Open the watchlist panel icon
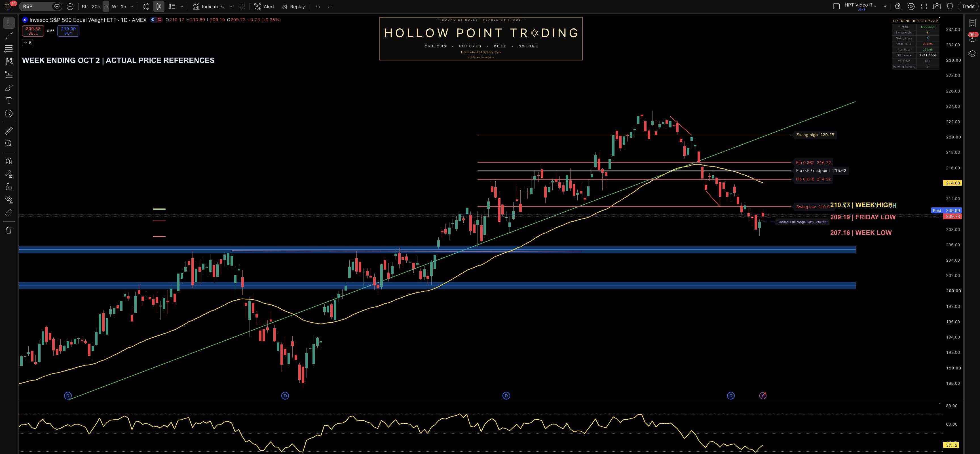Image resolution: width=980 pixels, height=454 pixels. click(972, 23)
